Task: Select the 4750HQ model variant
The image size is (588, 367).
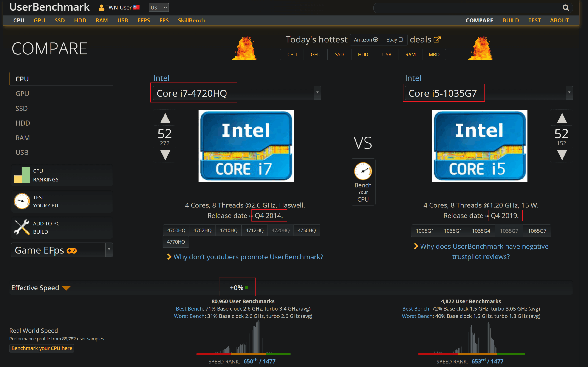Action: [306, 230]
